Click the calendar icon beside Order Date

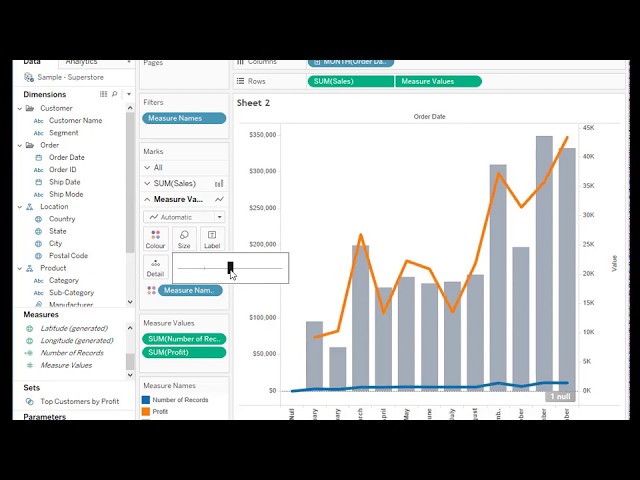click(x=39, y=158)
